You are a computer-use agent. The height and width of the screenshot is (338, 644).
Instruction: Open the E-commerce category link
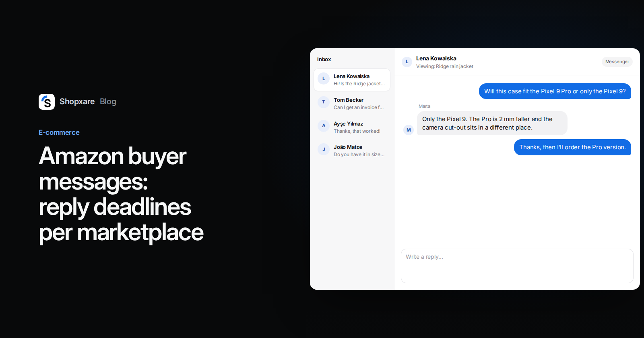(x=59, y=132)
